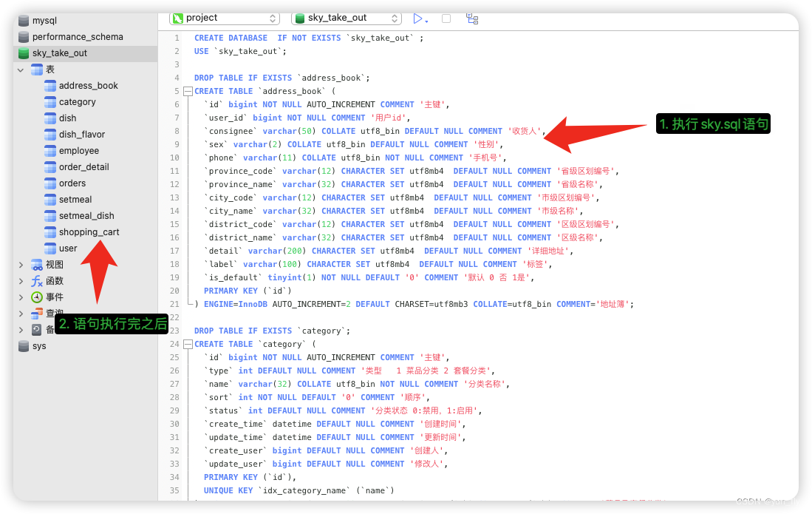The image size is (812, 514).
Task: Click the orders table icon
Action: point(50,183)
